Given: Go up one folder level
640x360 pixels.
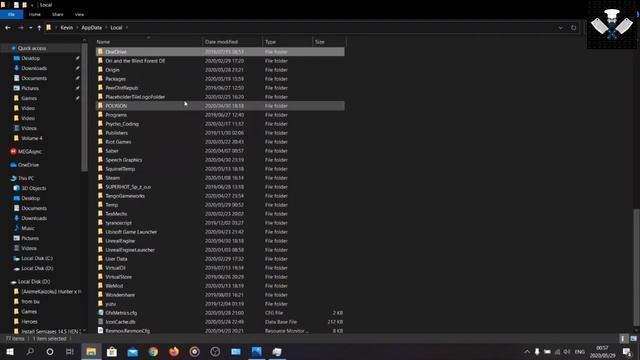Looking at the screenshot, I should coord(39,28).
